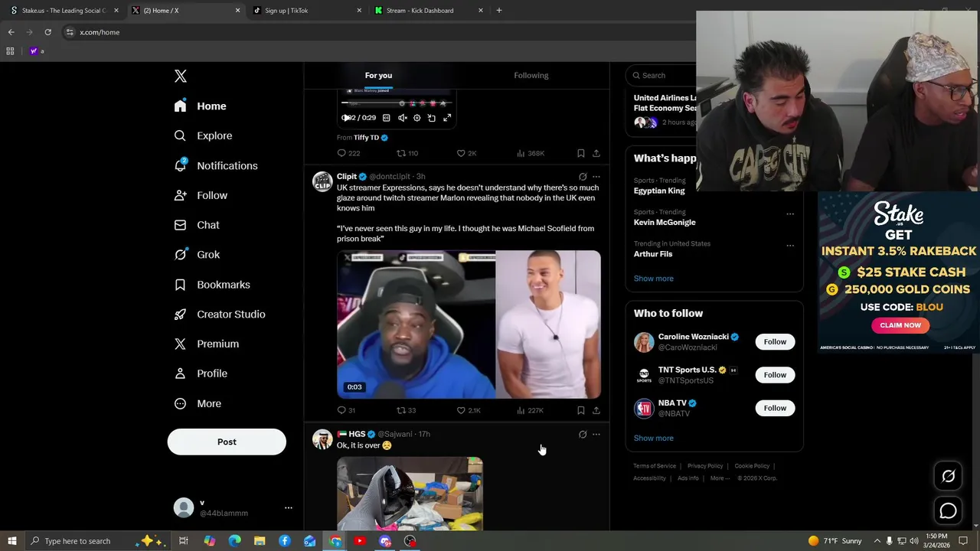Click Show more under Who to follow
The height and width of the screenshot is (551, 980).
654,439
